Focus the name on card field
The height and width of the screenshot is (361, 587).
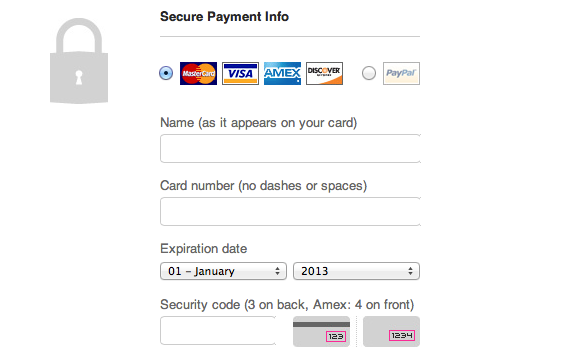(x=291, y=149)
